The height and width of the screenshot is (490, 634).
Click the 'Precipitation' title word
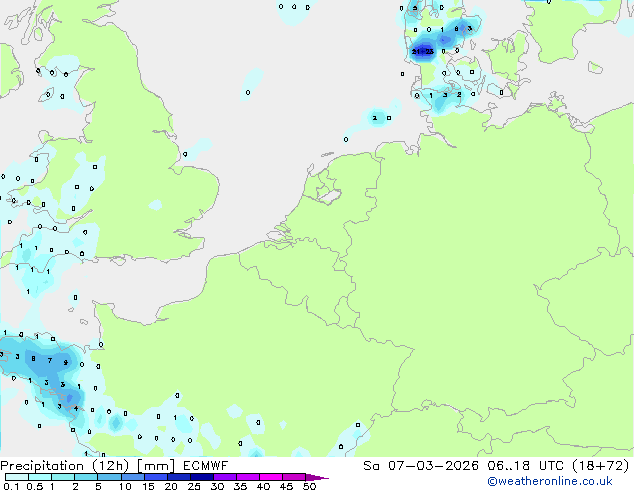click(44, 466)
